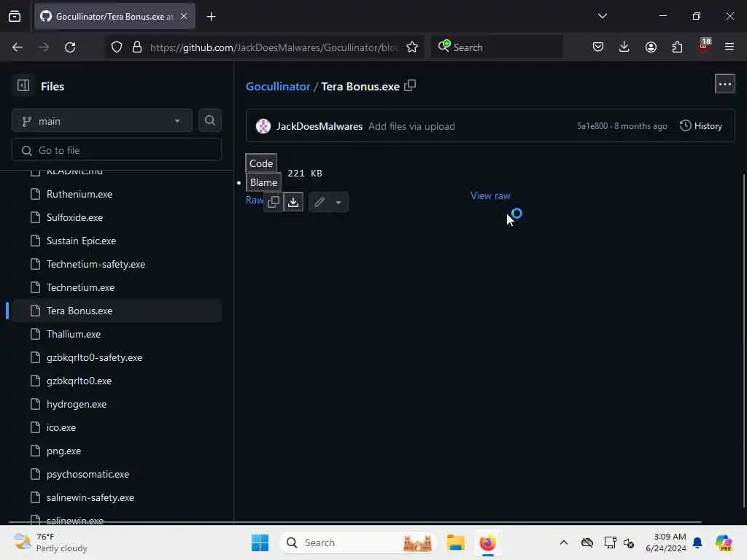This screenshot has width=747, height=560.
Task: Click the Raw link
Action: click(255, 200)
